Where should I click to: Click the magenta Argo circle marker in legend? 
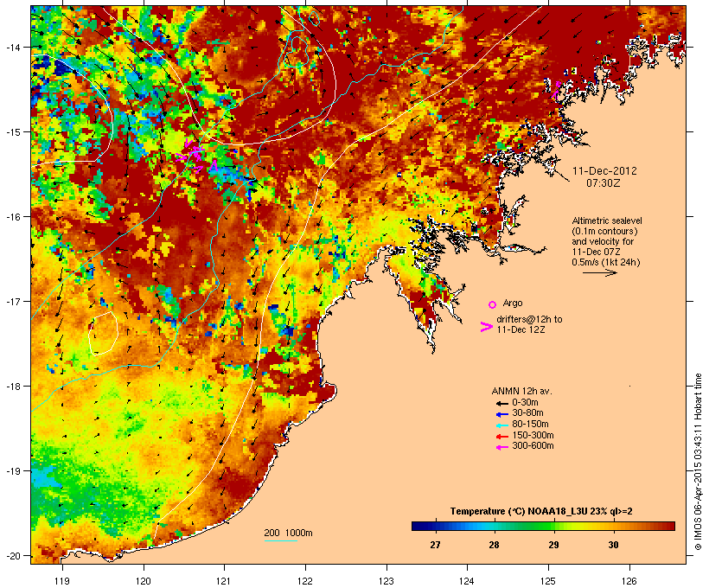493,304
